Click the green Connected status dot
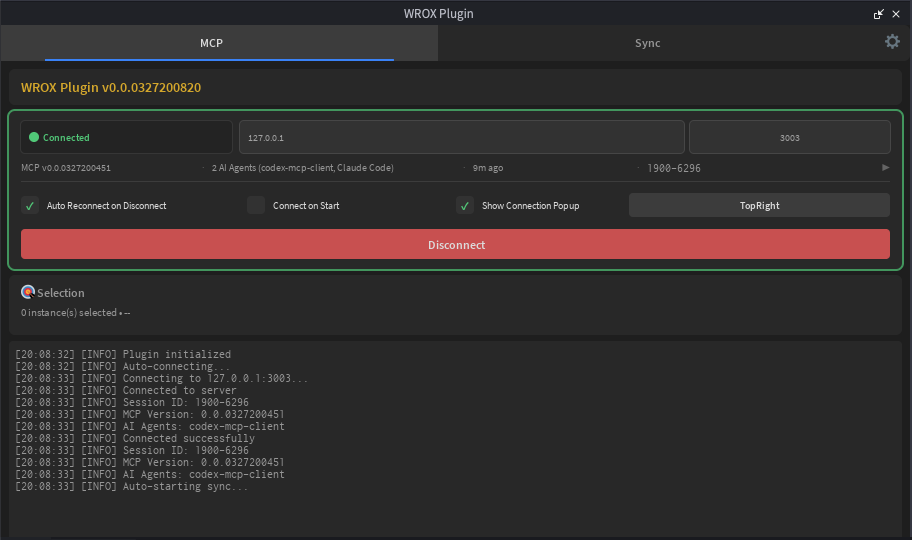The width and height of the screenshot is (912, 540). pos(34,137)
